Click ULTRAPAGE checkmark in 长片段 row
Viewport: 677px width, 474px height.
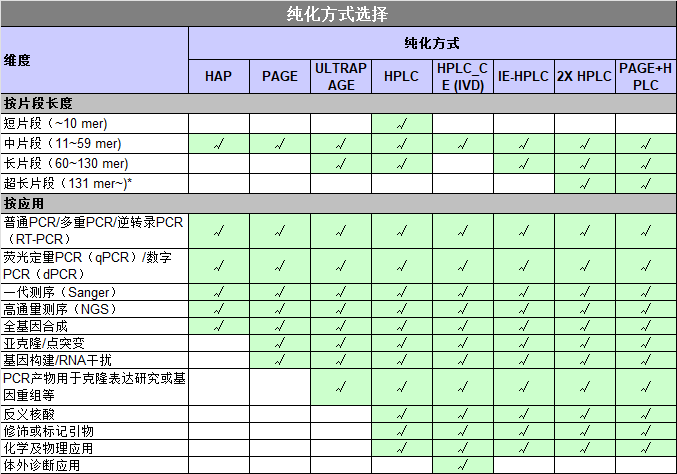[341, 164]
